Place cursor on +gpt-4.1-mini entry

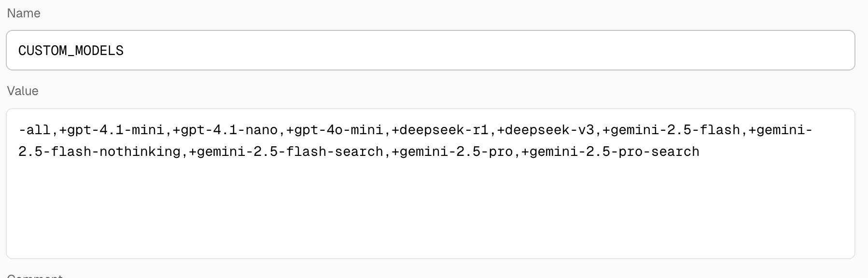pos(112,130)
